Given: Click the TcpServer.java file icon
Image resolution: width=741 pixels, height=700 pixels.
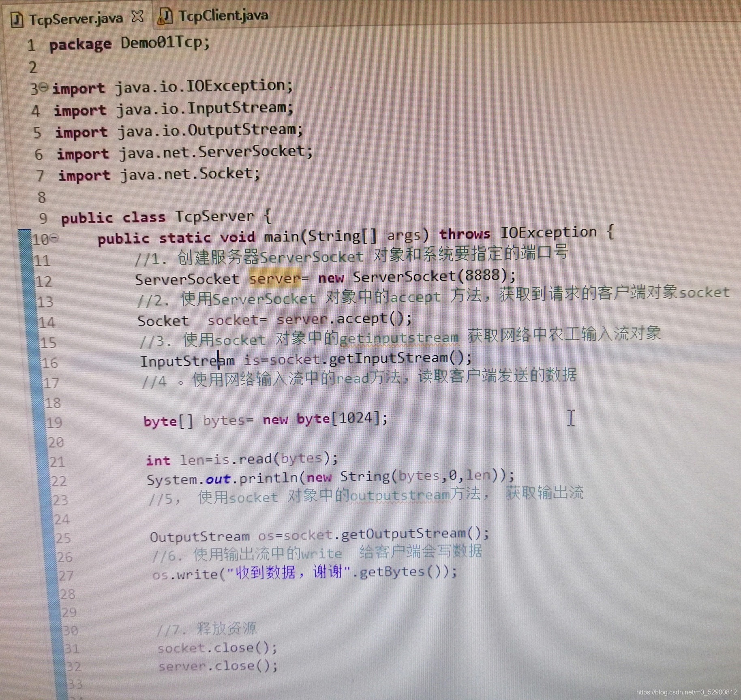Looking at the screenshot, I should pos(17,19).
